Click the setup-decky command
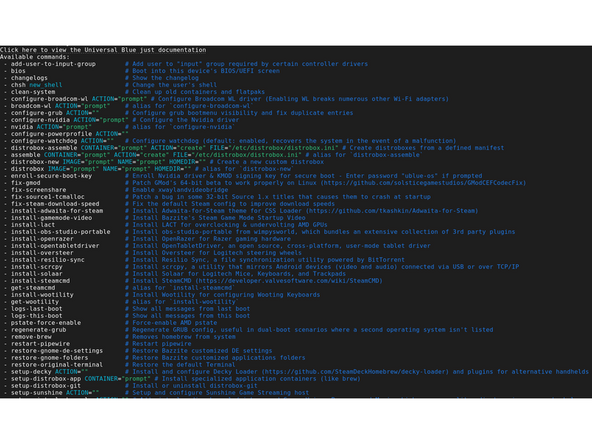This screenshot has width=592, height=444. point(31,371)
